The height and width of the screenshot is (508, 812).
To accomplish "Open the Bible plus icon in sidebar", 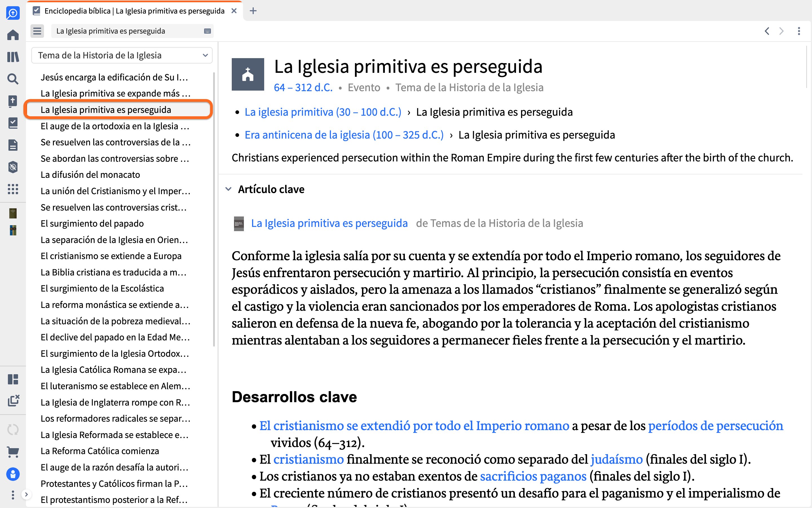I will pos(13,101).
